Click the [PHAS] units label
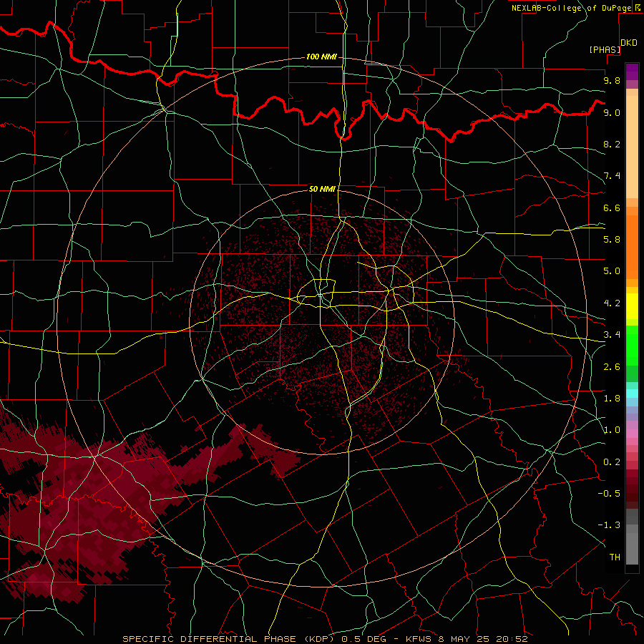 coord(605,49)
